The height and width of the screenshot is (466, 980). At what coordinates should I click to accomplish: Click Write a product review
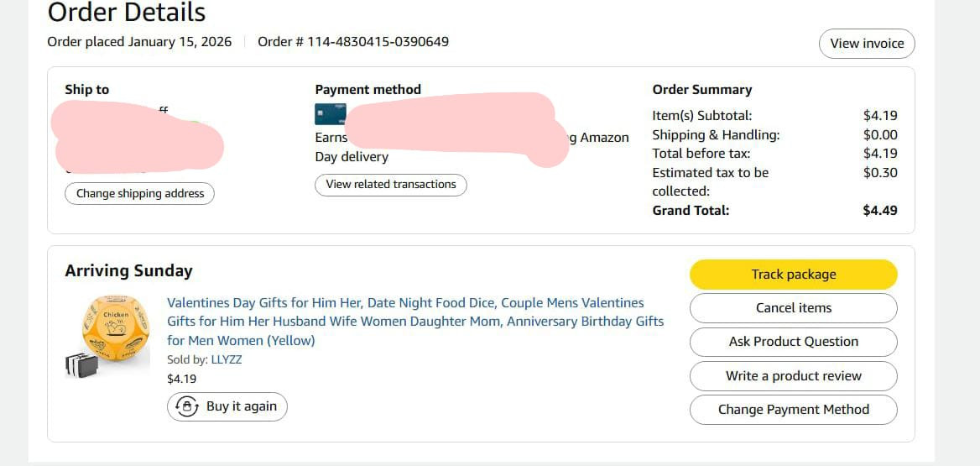tap(793, 376)
